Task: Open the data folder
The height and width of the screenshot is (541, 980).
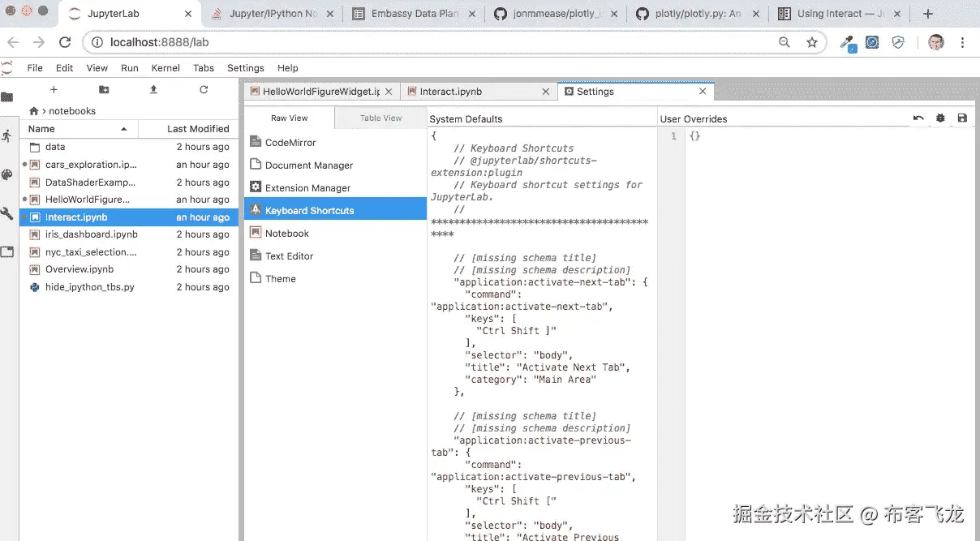Action: pyautogui.click(x=129, y=147)
